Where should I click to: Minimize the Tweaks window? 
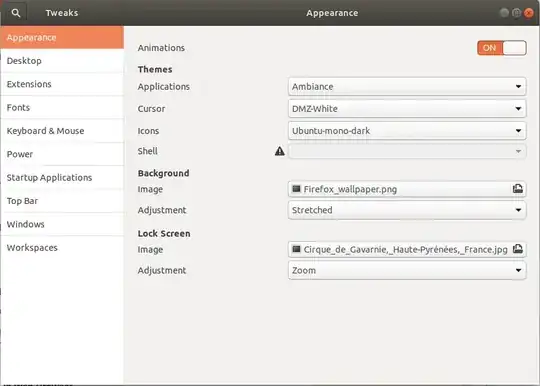(x=504, y=13)
